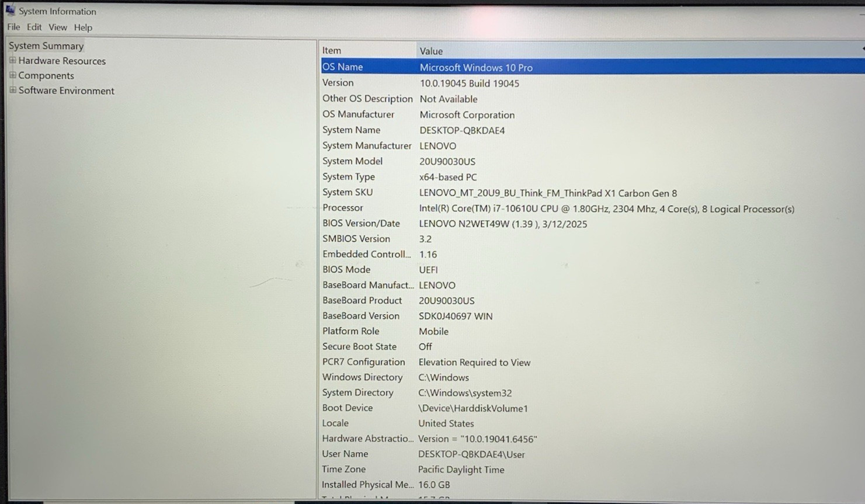Click Secure Boot value Off
Viewport: 865px width, 504px height.
point(425,347)
